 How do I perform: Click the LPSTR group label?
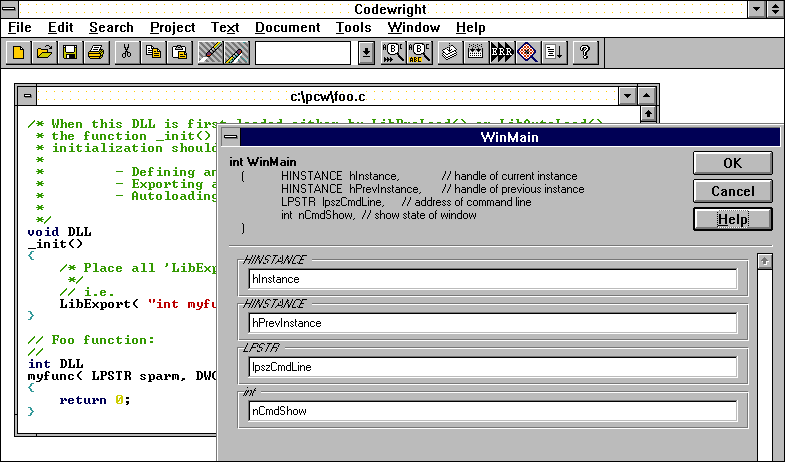pos(261,348)
